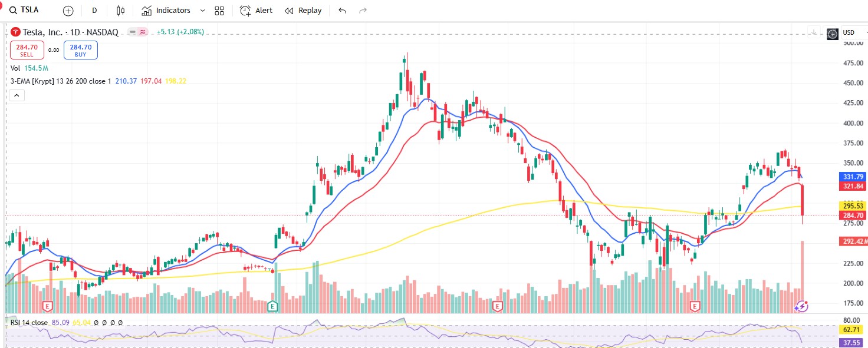
Task: Open the candlestick chart style picker
Action: click(121, 11)
